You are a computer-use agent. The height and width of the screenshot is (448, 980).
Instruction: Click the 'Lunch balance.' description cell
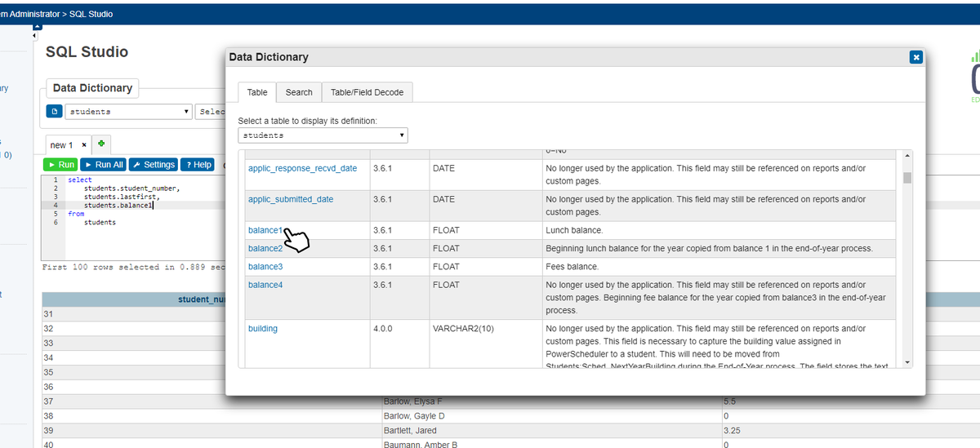coord(718,230)
